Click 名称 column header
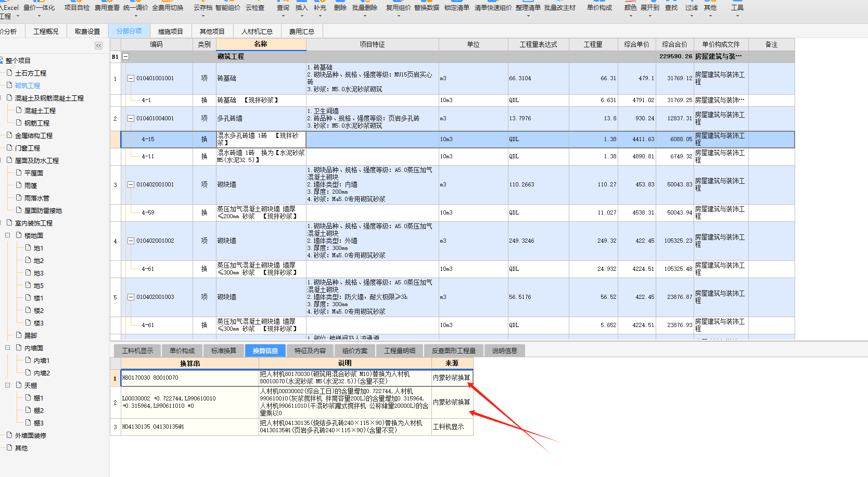This screenshot has height=477, width=868. (261, 44)
